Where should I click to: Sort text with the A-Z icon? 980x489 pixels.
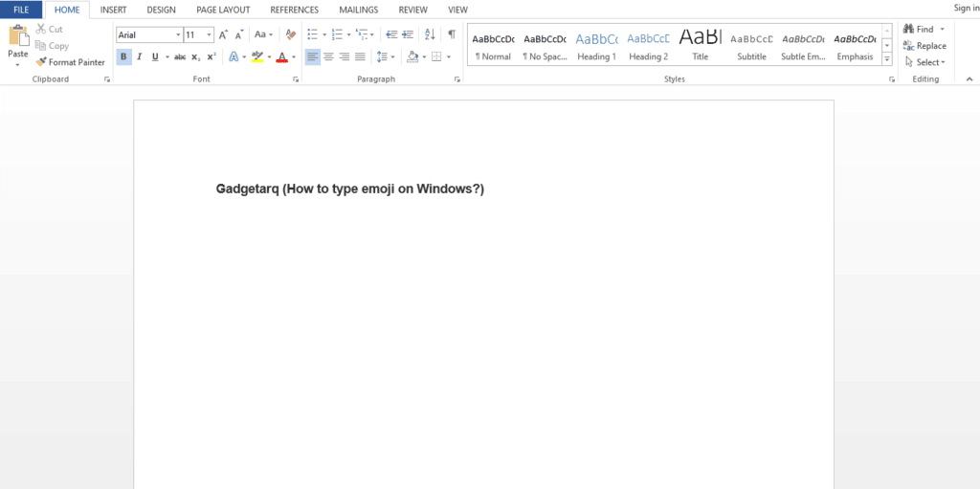coord(430,35)
